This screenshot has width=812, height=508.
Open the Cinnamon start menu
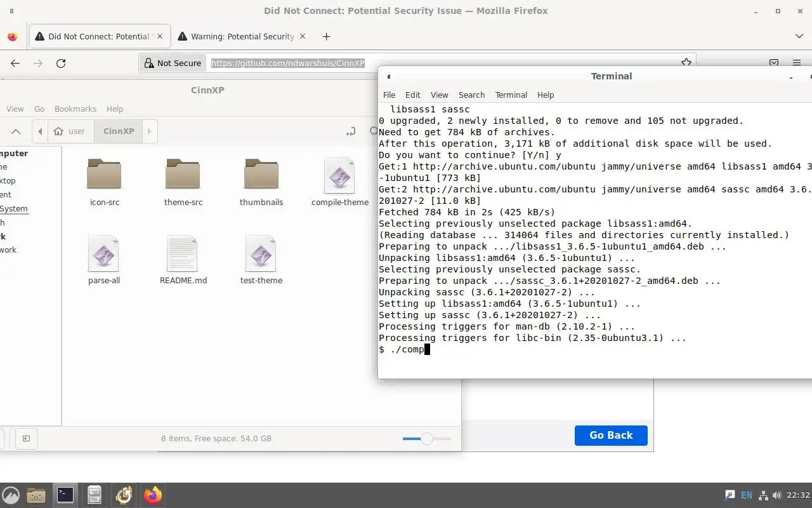11,495
